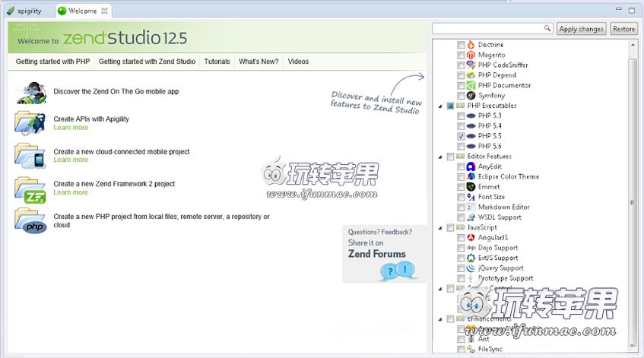Open the Zend Forums speech bubbles

pyautogui.click(x=397, y=271)
